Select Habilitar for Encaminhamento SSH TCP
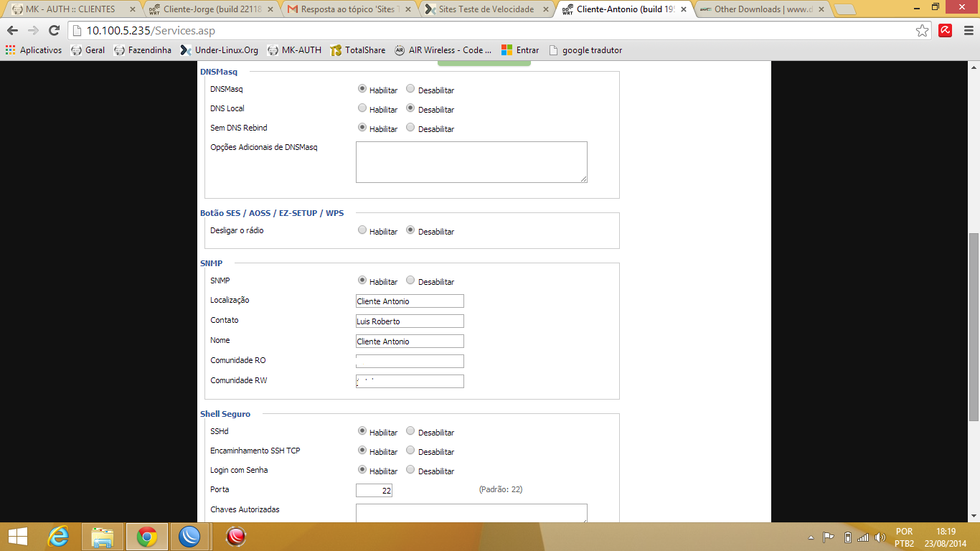The height and width of the screenshot is (551, 980). click(x=362, y=451)
